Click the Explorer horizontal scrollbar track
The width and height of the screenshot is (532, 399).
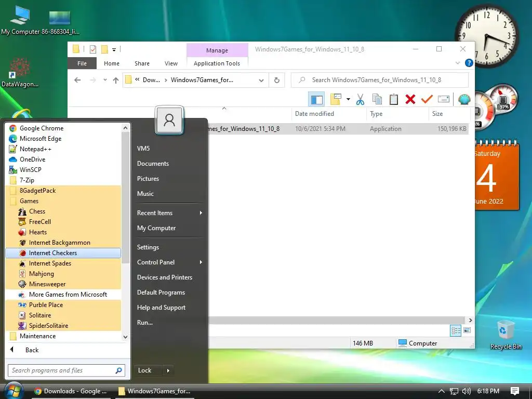[336, 320]
